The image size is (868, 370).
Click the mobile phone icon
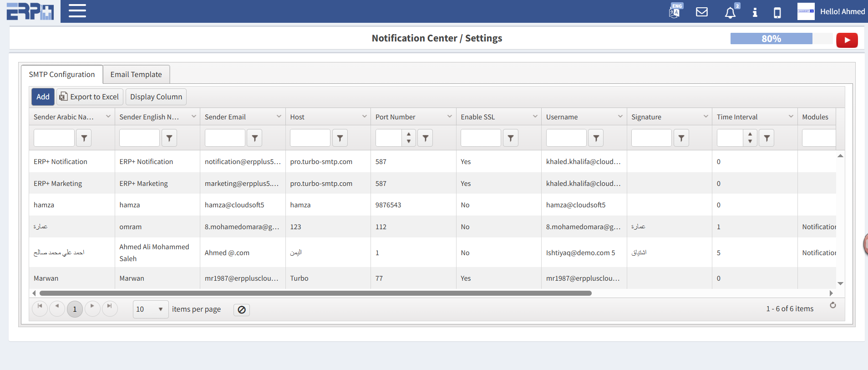[x=777, y=12]
